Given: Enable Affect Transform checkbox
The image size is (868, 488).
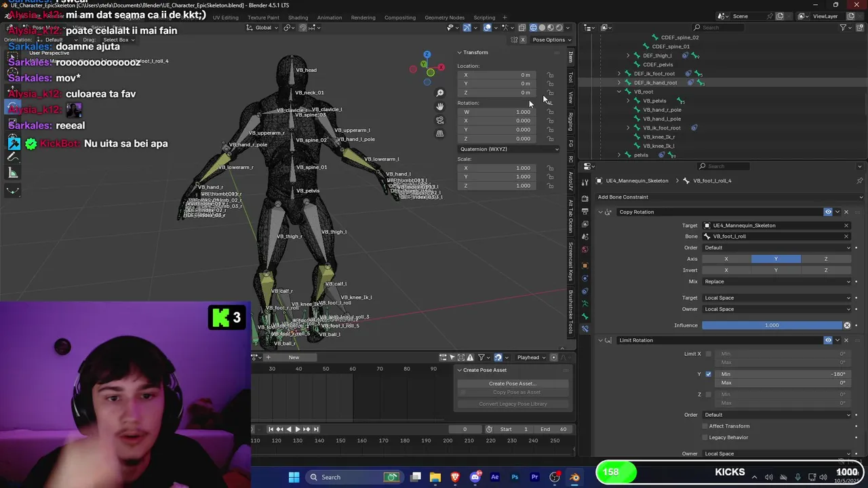Looking at the screenshot, I should click(705, 426).
